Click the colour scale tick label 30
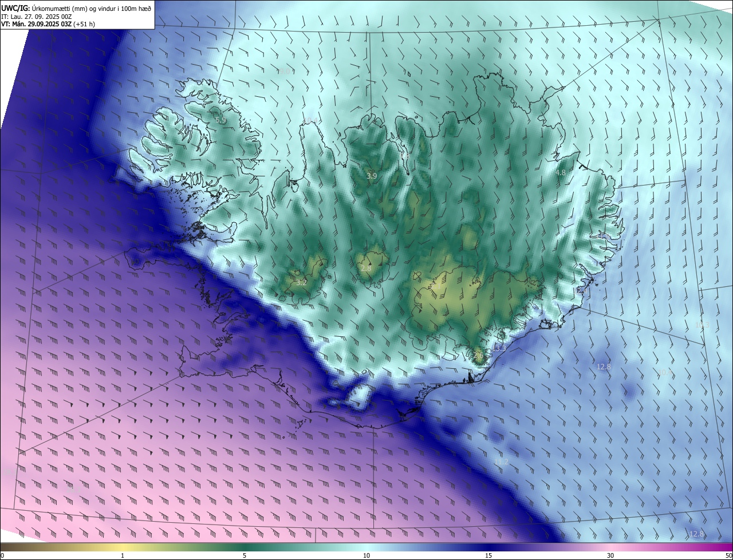 click(x=610, y=555)
